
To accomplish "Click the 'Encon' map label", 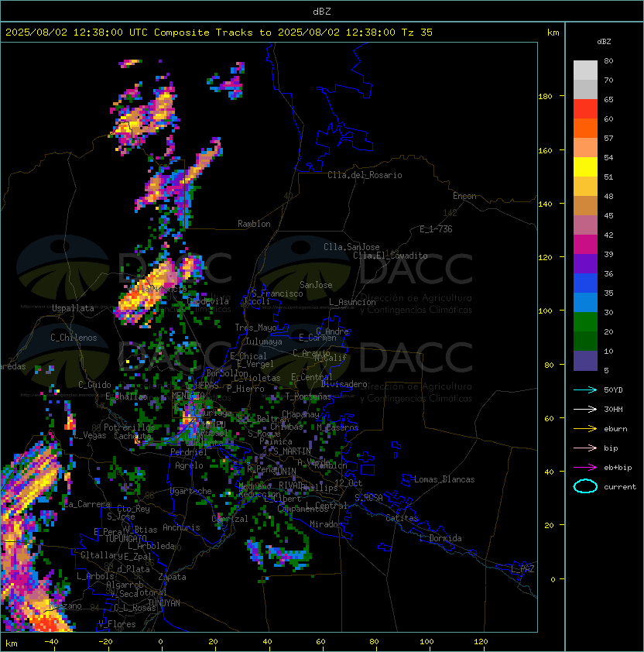I will [x=464, y=196].
